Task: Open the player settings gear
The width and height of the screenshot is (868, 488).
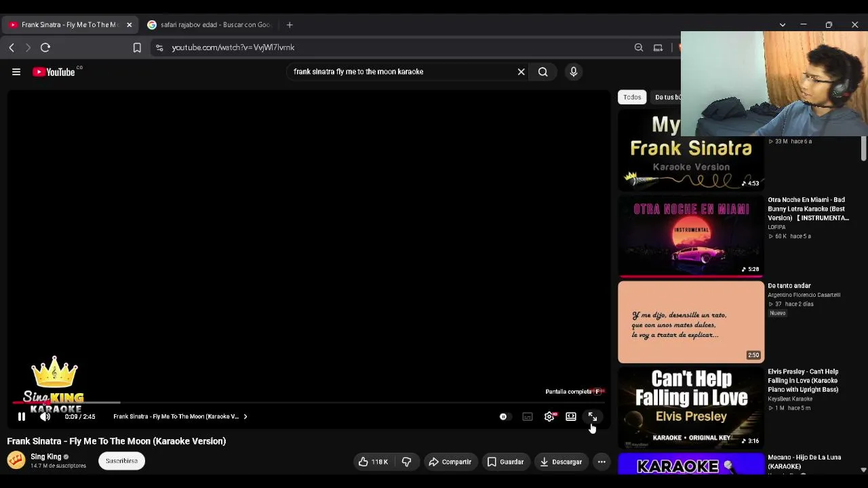Action: pos(549,417)
